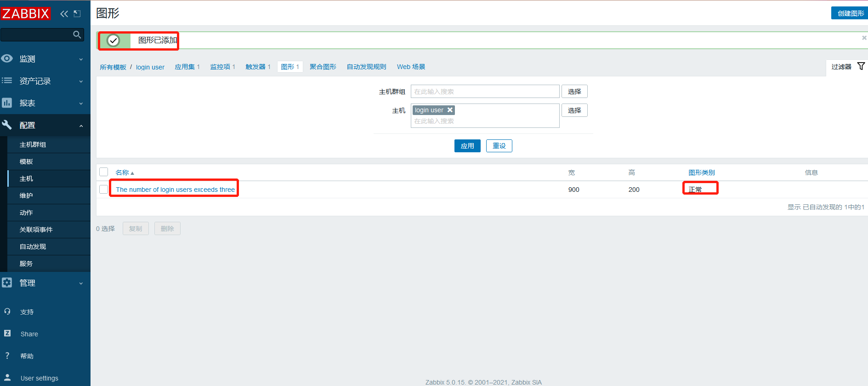Open the 模板 submenu item
The image size is (868, 386).
click(x=49, y=161)
